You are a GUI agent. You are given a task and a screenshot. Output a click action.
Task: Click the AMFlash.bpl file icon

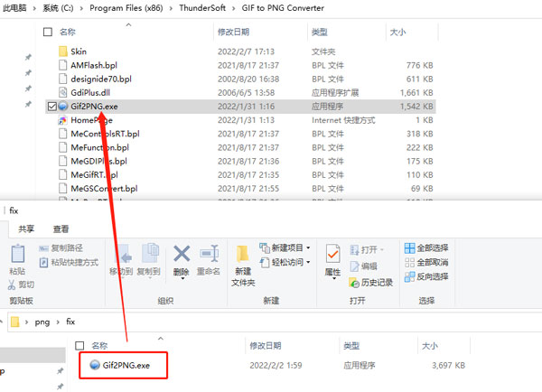pos(63,65)
